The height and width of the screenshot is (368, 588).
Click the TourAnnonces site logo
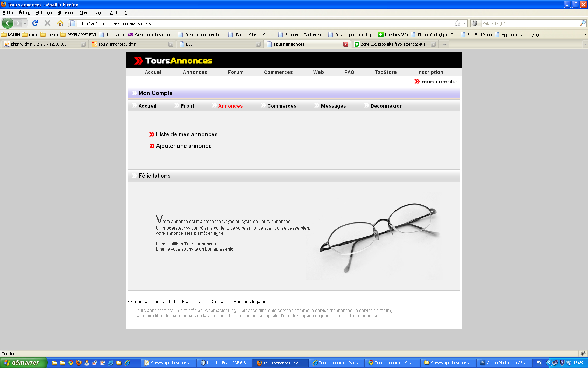tap(173, 61)
